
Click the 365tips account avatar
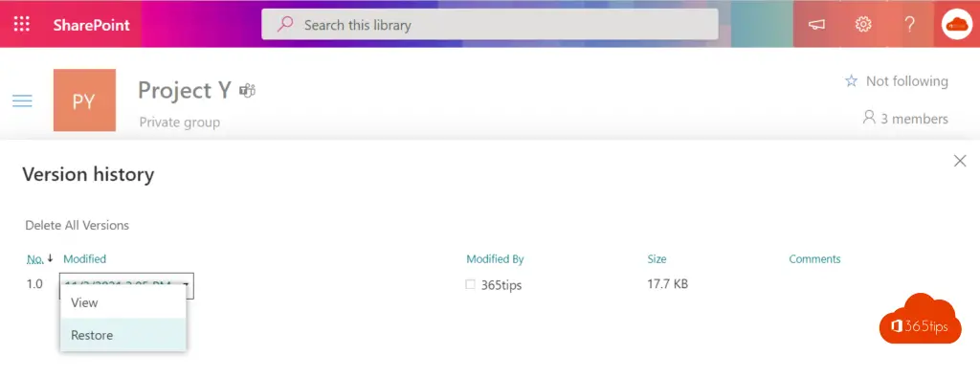pyautogui.click(x=957, y=24)
